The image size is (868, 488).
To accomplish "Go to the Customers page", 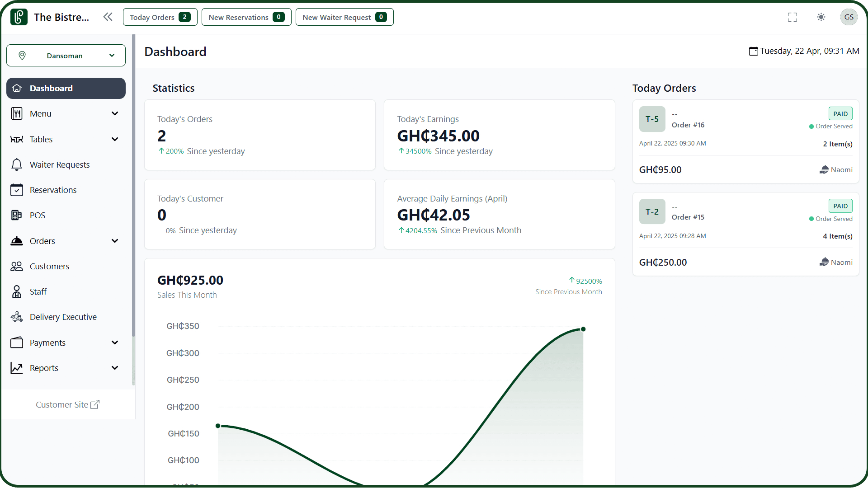I will (x=49, y=266).
